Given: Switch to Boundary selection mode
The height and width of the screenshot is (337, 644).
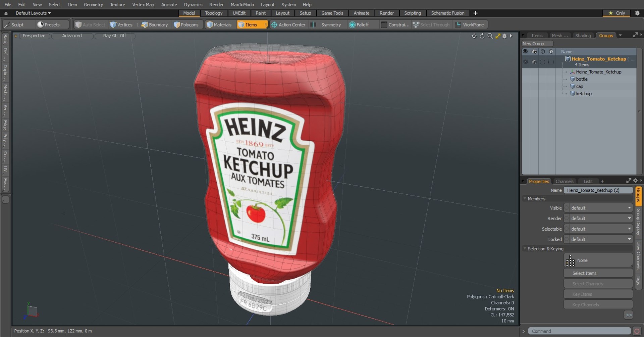Looking at the screenshot, I should (x=155, y=25).
